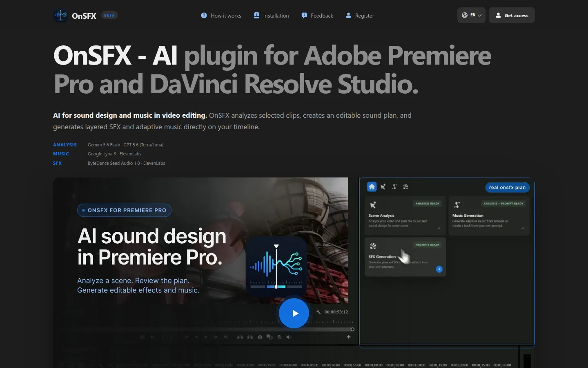The height and width of the screenshot is (368, 588).
Task: Click the text 'Google Lyria 3 · ElevenLabs'
Action: (x=114, y=154)
